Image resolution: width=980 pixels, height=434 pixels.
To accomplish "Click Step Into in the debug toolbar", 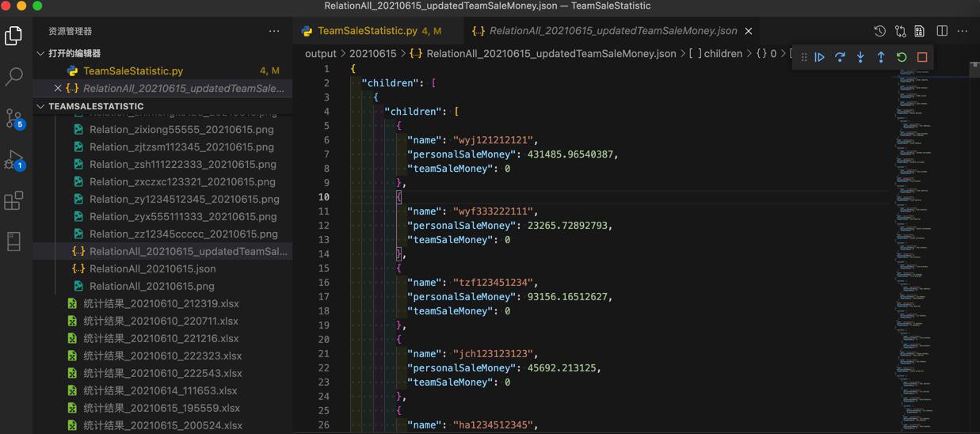I will 861,57.
